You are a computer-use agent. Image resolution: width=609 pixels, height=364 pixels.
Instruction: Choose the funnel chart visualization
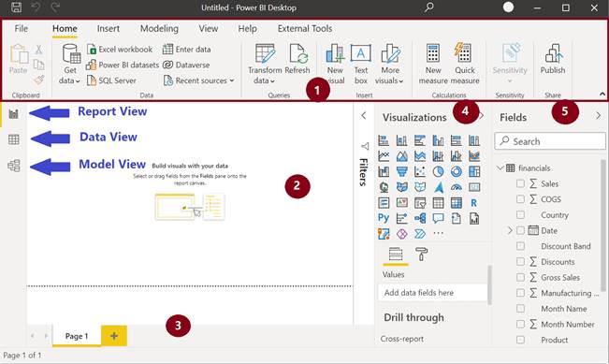(x=401, y=171)
